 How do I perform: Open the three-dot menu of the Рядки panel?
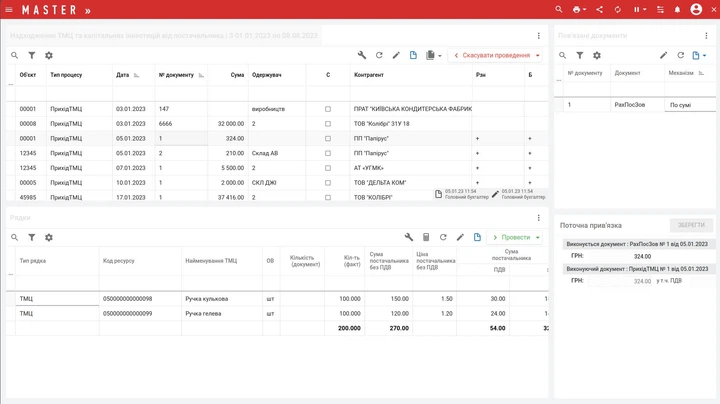pos(539,218)
